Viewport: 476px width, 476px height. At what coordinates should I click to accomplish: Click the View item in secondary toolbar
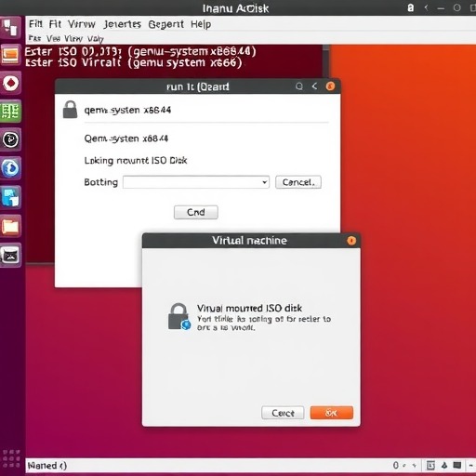coord(73,39)
